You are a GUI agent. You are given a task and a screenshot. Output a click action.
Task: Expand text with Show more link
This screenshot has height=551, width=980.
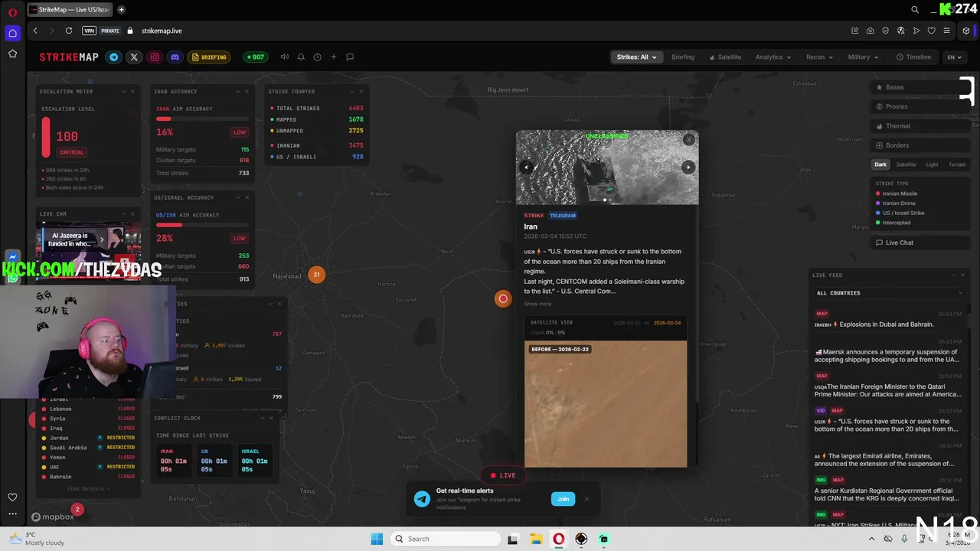[537, 304]
